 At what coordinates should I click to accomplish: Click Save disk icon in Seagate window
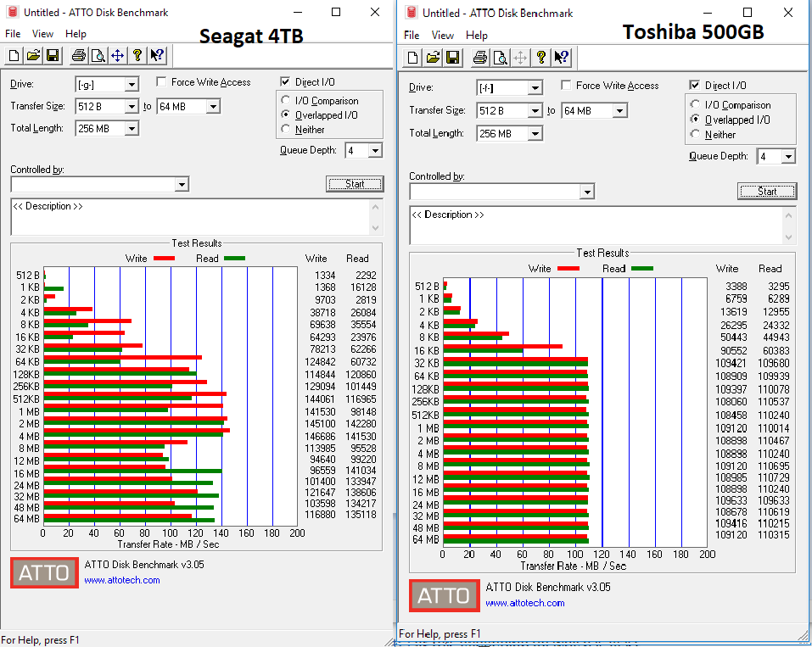click(53, 55)
